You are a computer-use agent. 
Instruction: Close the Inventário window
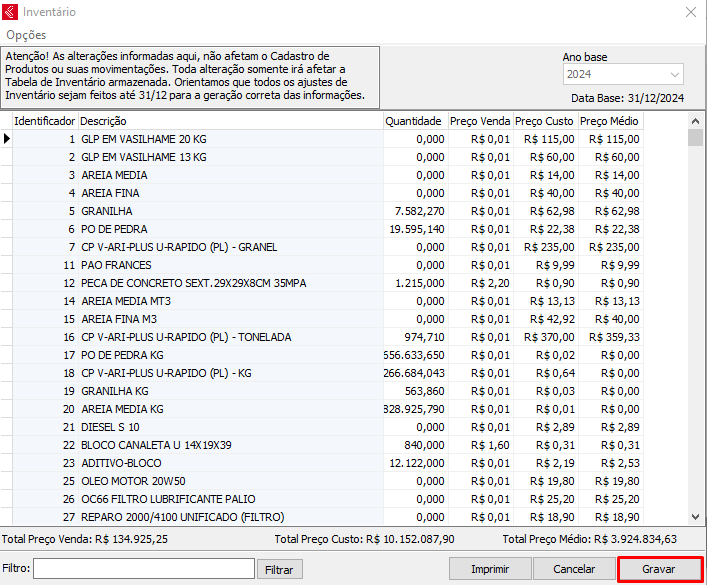[690, 12]
